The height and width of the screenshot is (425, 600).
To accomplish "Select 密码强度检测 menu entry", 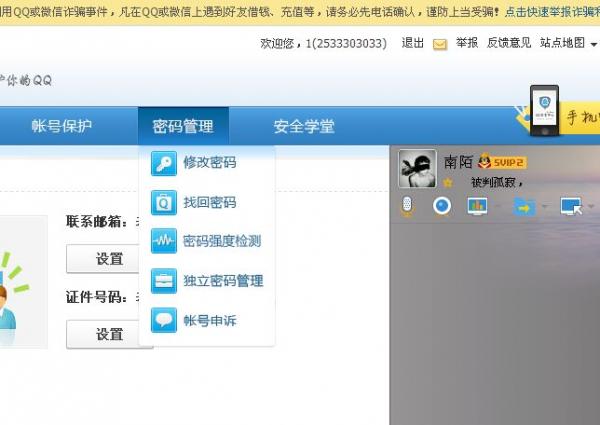I will (222, 241).
